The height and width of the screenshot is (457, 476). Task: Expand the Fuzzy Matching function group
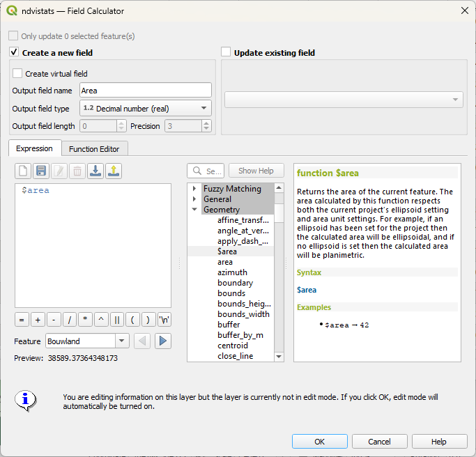click(x=194, y=189)
